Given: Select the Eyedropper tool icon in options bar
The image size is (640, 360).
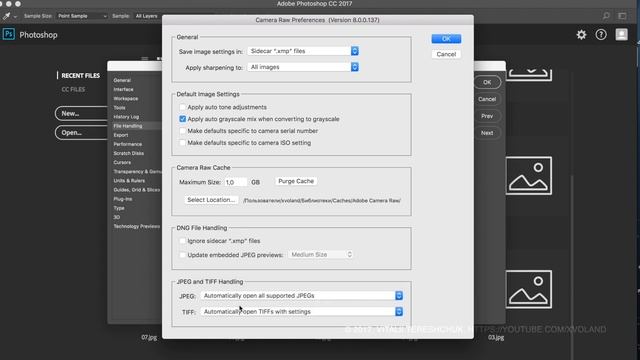Looking at the screenshot, I should click(x=7, y=16).
